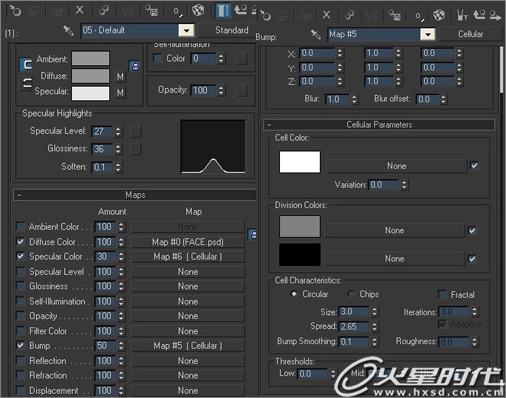Click Material ID Channel icon in the 05 - Default panel toolbar
The height and width of the screenshot is (398, 506).
(x=177, y=12)
